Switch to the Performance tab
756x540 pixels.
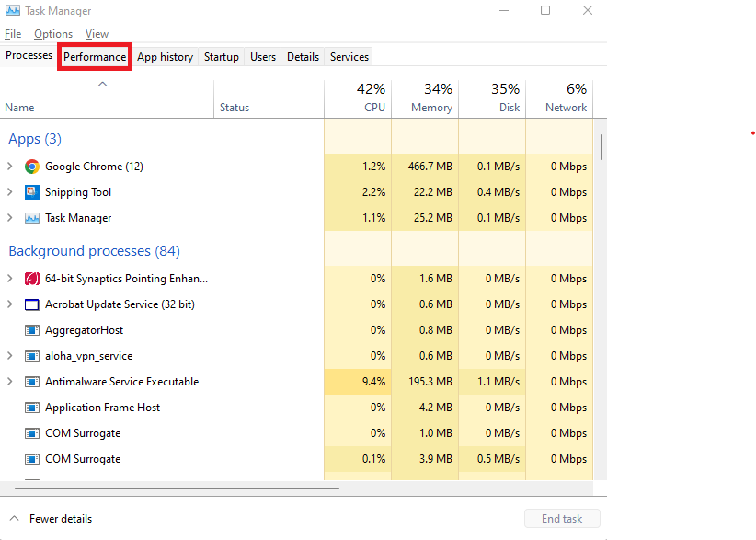point(95,57)
